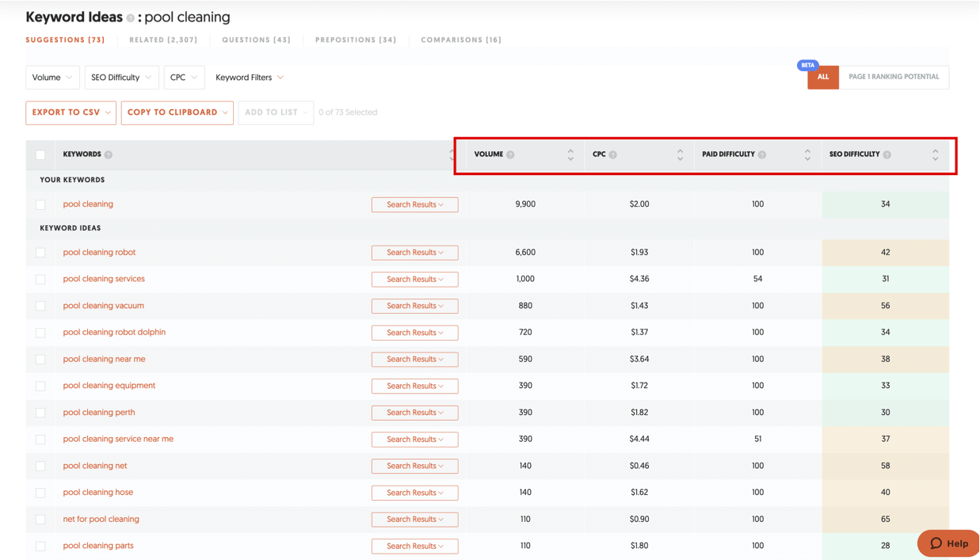The image size is (980, 560).
Task: Click the info icon beside Keyword Ideas title
Action: (x=131, y=18)
